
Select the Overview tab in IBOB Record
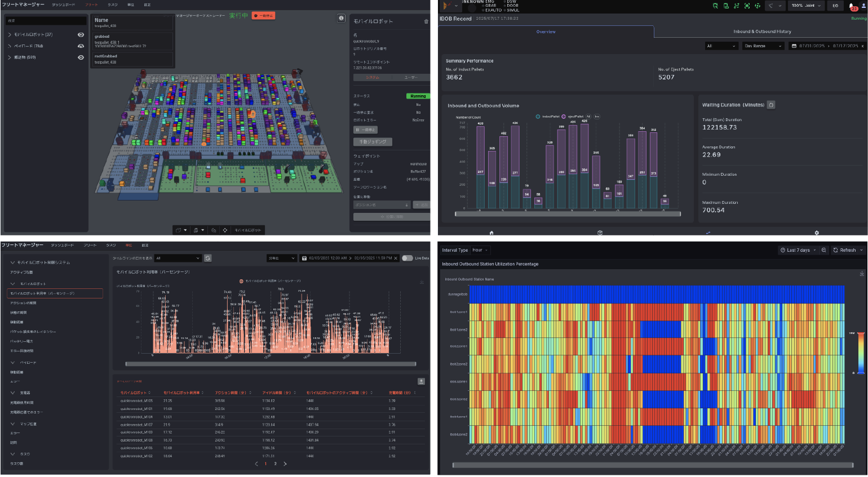pyautogui.click(x=546, y=32)
